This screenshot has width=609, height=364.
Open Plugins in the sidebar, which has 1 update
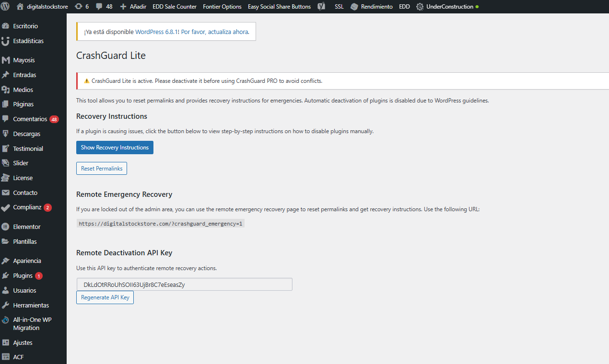[33, 275]
